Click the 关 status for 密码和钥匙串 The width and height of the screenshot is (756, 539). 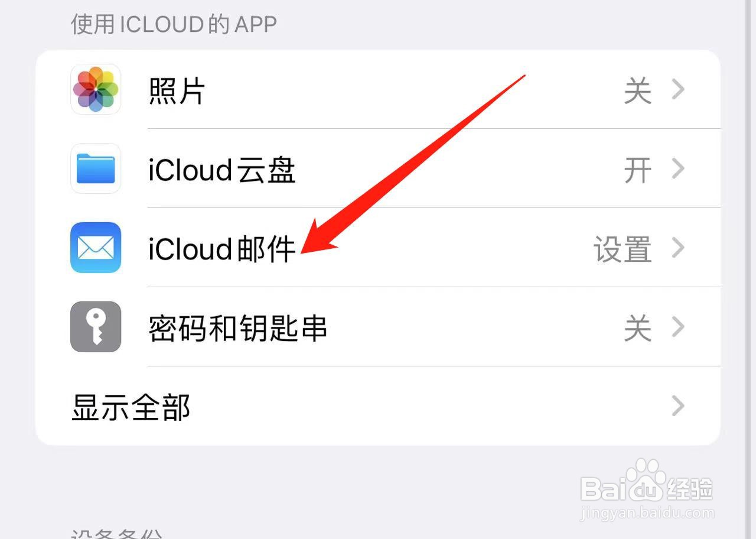pos(638,329)
